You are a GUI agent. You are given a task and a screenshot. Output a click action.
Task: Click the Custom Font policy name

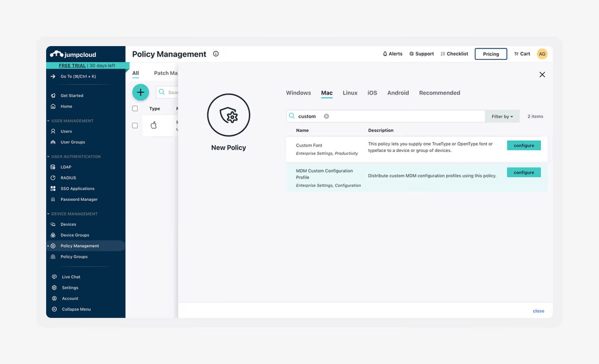tap(309, 146)
